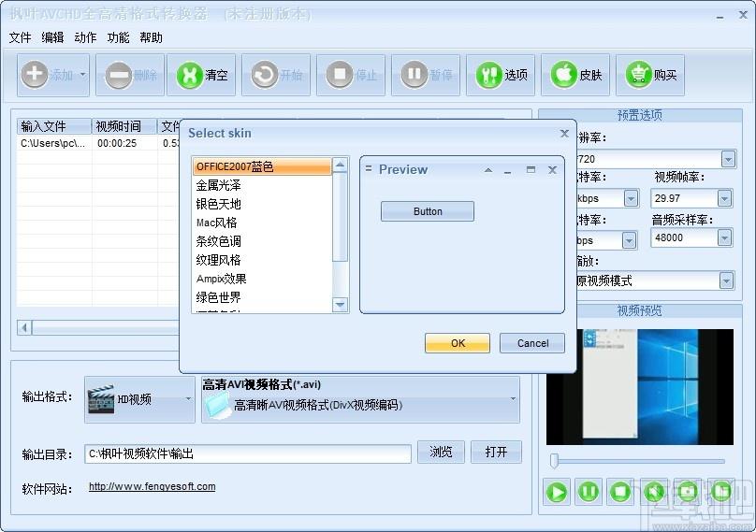Select the 银色天地 skin
This screenshot has width=756, height=532.
[262, 204]
